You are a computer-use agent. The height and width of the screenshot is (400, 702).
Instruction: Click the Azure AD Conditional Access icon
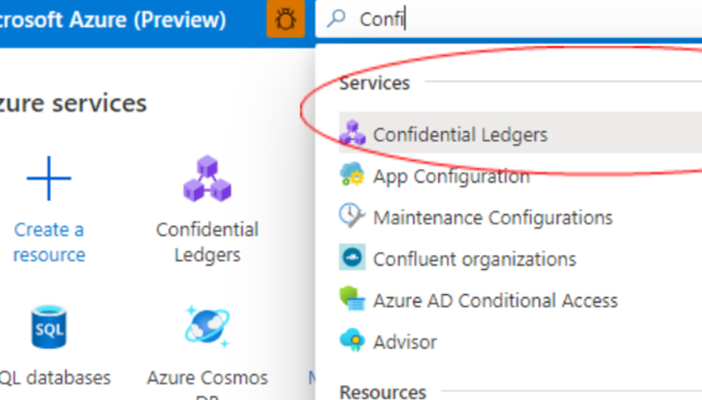(x=352, y=298)
